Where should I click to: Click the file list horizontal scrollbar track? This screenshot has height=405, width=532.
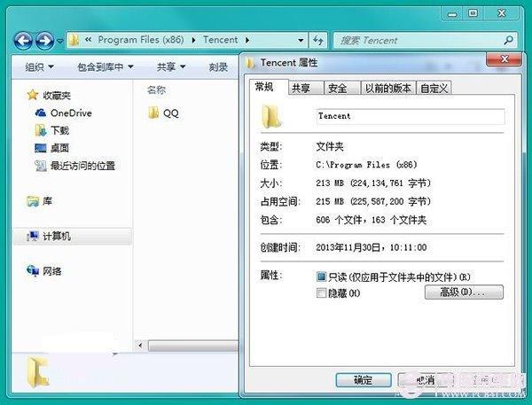(192, 346)
